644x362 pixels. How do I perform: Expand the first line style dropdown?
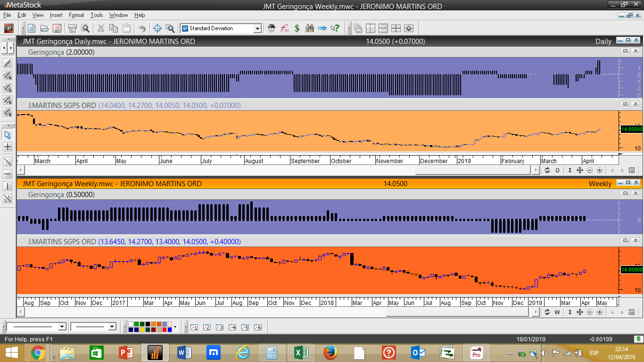(62, 327)
